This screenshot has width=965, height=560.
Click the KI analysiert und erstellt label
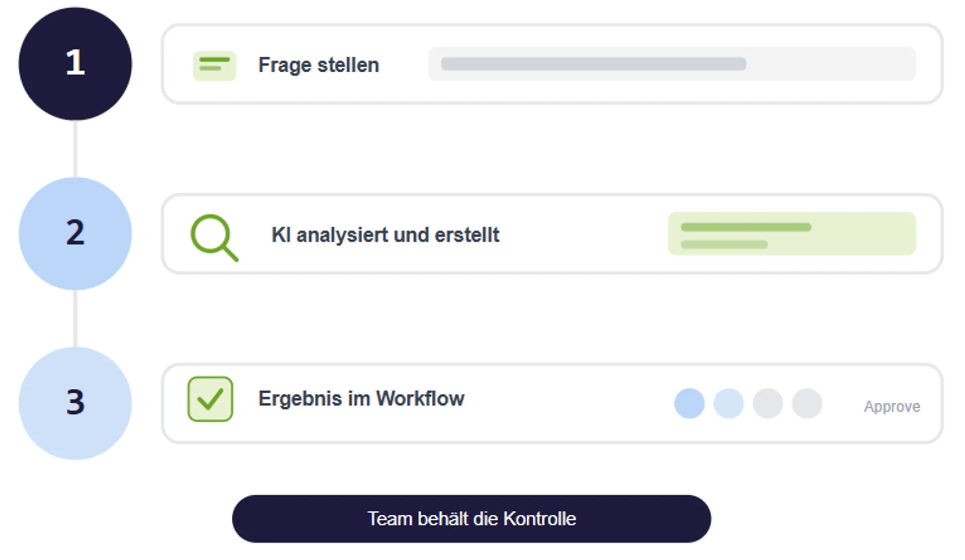coord(385,235)
